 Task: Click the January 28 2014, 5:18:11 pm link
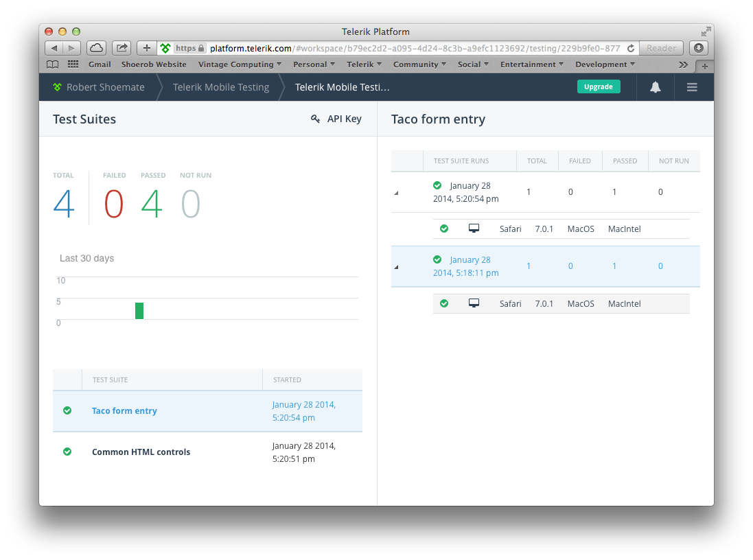click(466, 266)
